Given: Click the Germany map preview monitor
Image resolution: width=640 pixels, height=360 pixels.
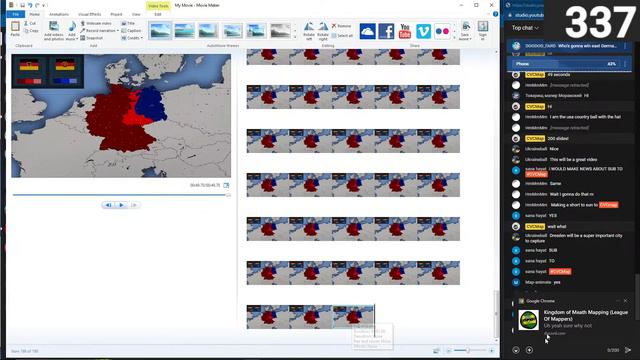Looking at the screenshot, I should 121,116.
